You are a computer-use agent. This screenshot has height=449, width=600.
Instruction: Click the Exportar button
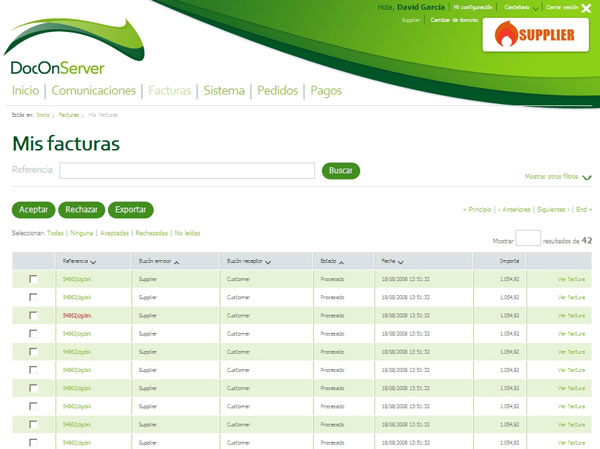[x=130, y=210]
